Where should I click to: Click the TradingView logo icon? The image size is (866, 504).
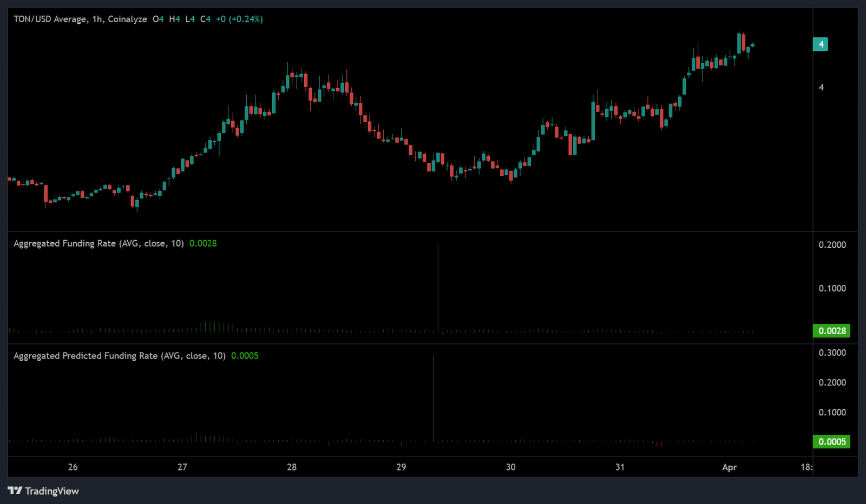tap(15, 490)
